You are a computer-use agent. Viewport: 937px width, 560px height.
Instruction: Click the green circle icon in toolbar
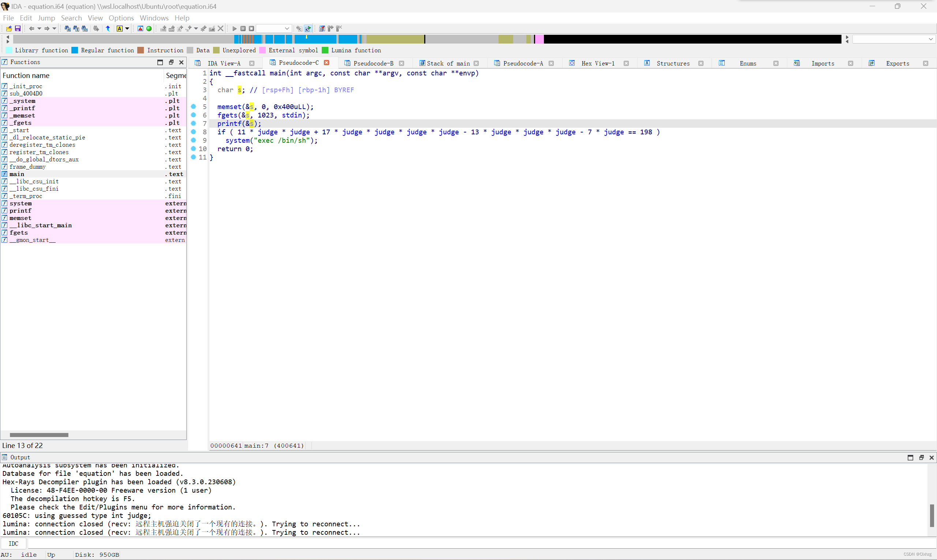click(149, 29)
